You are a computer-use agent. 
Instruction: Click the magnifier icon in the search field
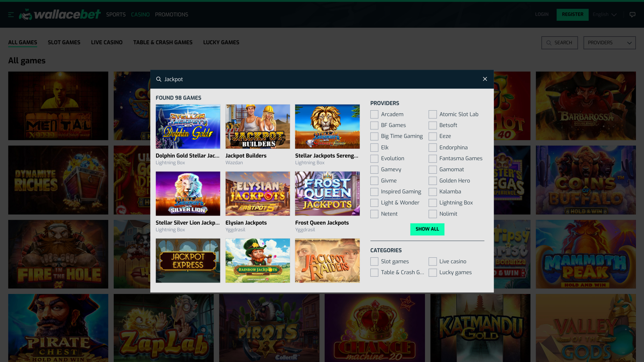pyautogui.click(x=159, y=79)
